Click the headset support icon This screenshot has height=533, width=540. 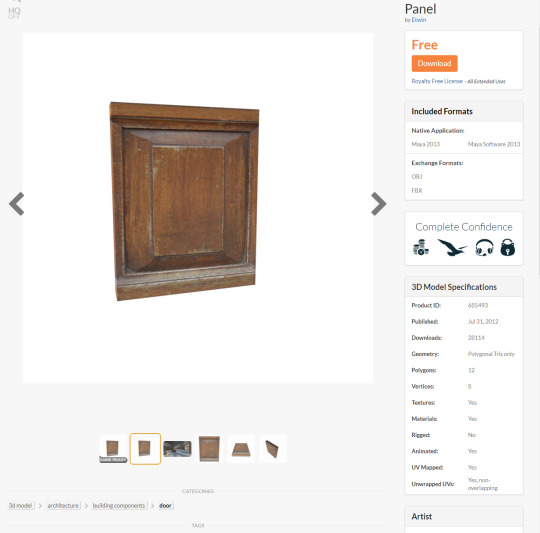[x=484, y=247]
